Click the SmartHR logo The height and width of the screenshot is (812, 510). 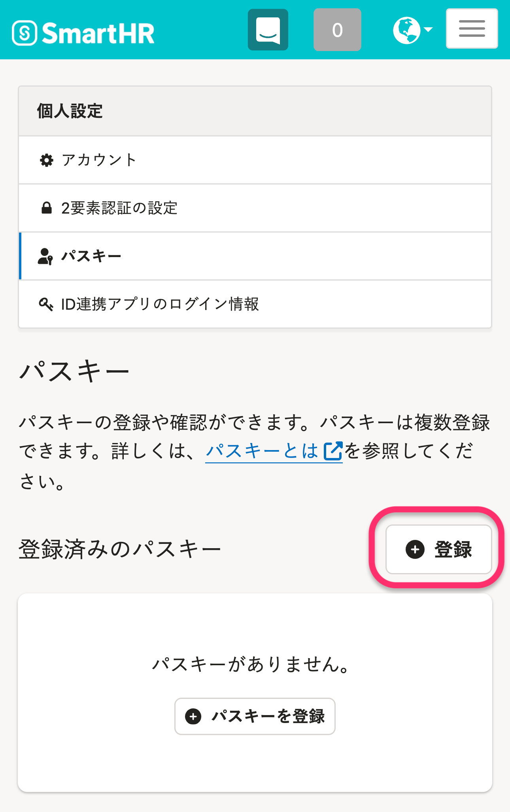83,33
